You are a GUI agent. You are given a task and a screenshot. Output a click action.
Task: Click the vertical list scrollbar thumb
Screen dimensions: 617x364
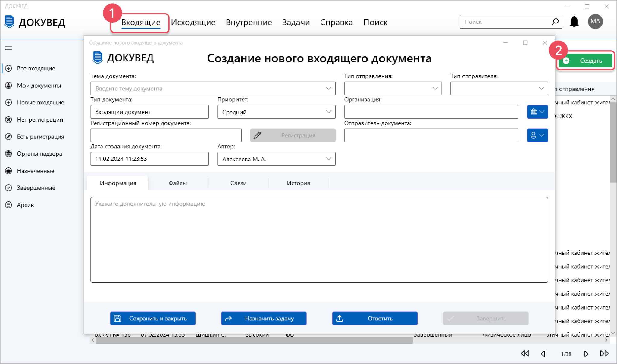(x=613, y=142)
